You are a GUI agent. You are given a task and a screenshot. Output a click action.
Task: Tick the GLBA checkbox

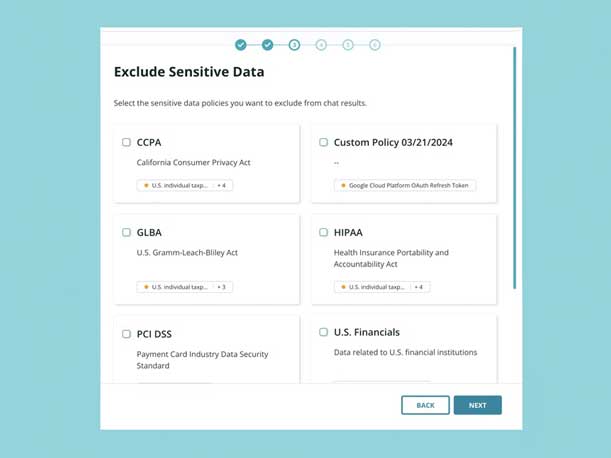126,232
